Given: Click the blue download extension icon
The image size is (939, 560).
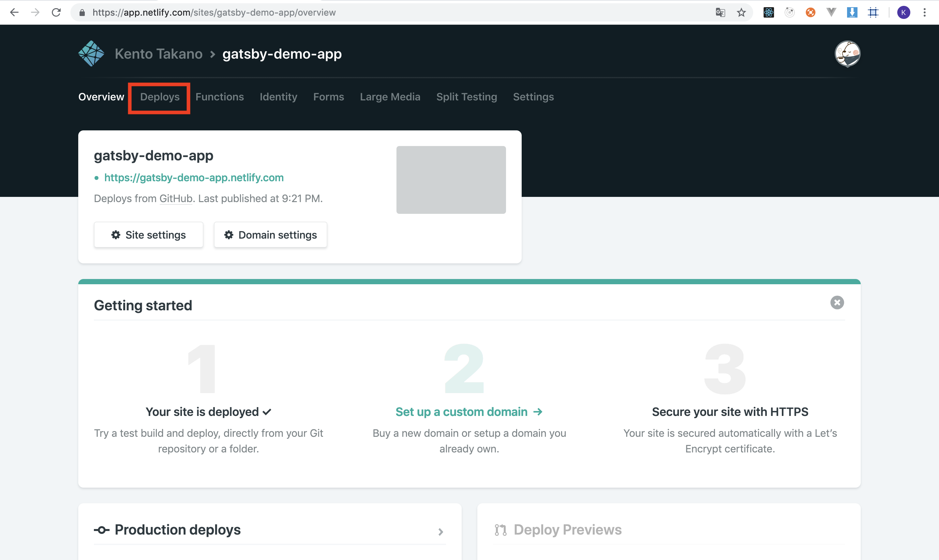Looking at the screenshot, I should click(852, 12).
